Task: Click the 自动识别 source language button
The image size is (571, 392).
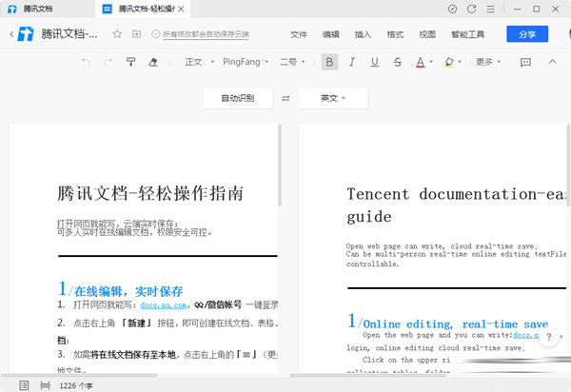Action: tap(238, 98)
